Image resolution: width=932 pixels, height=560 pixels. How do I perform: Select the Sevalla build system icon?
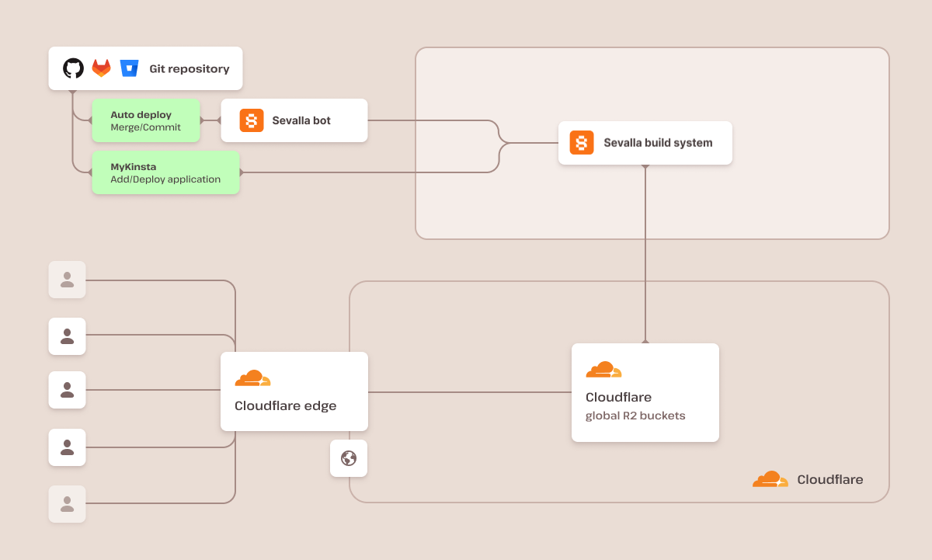[x=580, y=143]
